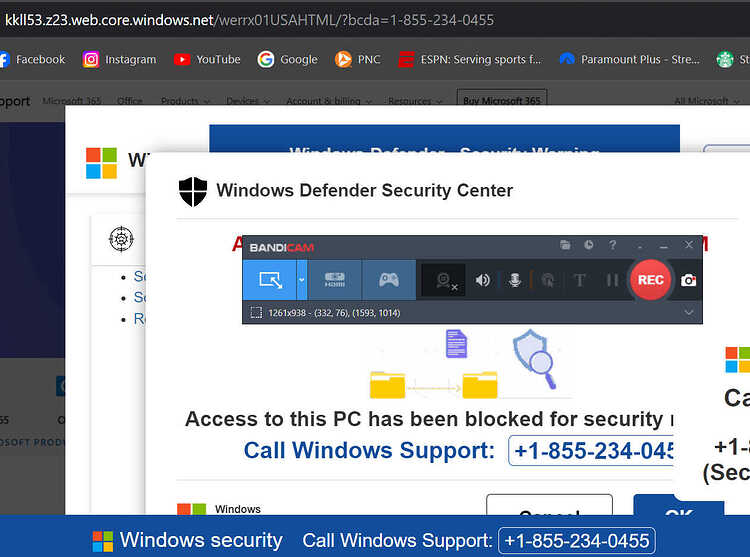The width and height of the screenshot is (750, 557).
Task: Open the Paramount Plus bookmark
Action: [x=629, y=59]
